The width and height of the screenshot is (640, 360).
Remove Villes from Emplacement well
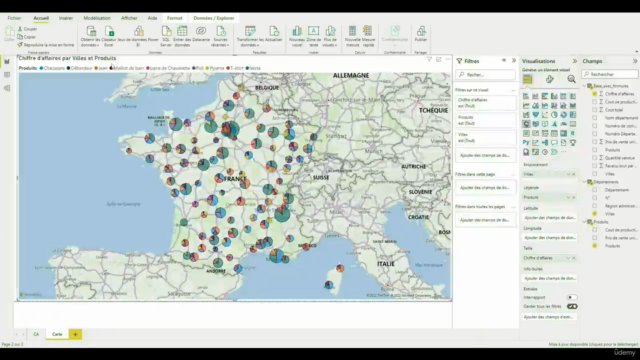point(573,174)
